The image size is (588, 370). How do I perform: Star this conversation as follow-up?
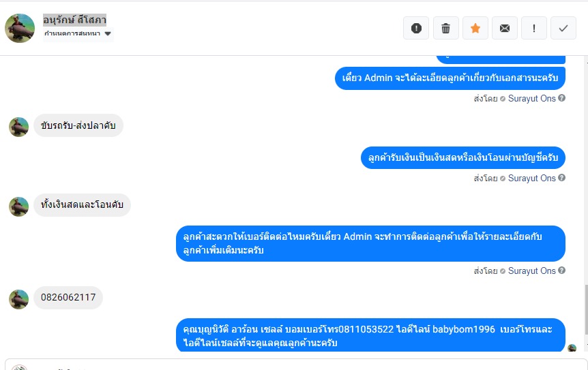coord(475,28)
